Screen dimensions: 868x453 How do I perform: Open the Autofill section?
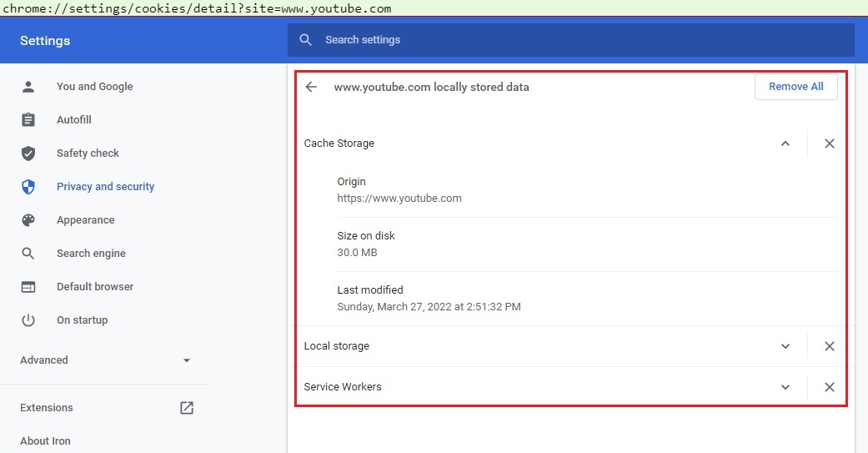click(x=74, y=119)
